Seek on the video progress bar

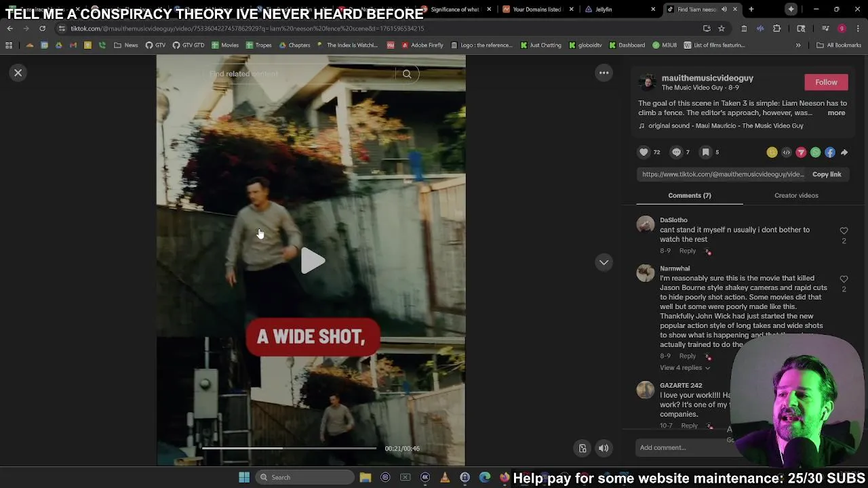(x=289, y=449)
